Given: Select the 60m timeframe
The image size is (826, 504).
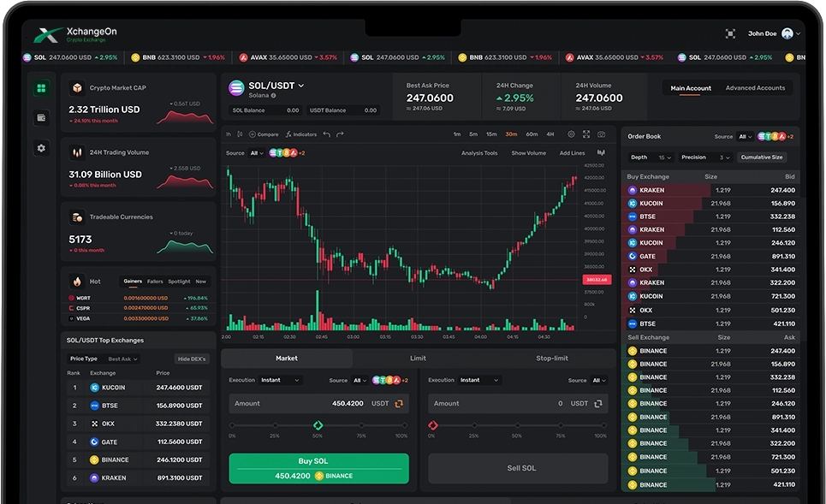Looking at the screenshot, I should pos(532,134).
